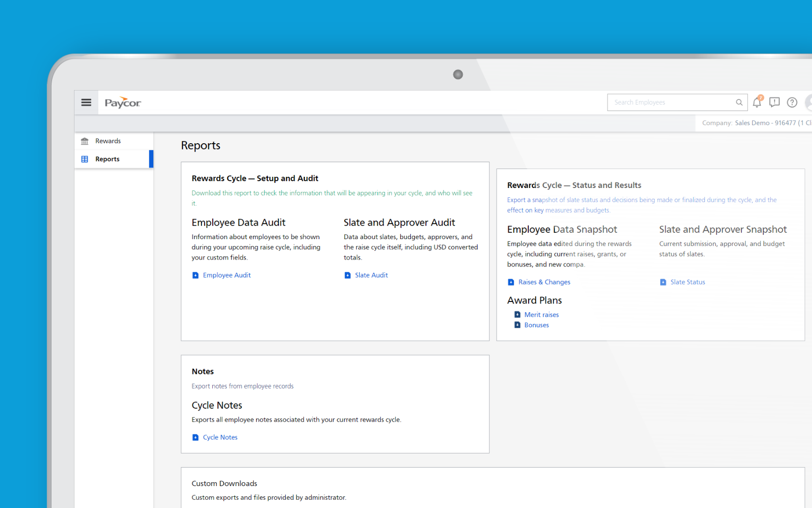812x508 pixels.
Task: Export the Cycle Notes link
Action: (220, 437)
